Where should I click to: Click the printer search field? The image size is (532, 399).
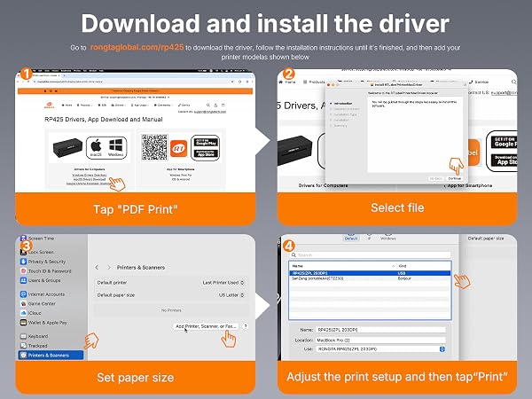[370, 254]
